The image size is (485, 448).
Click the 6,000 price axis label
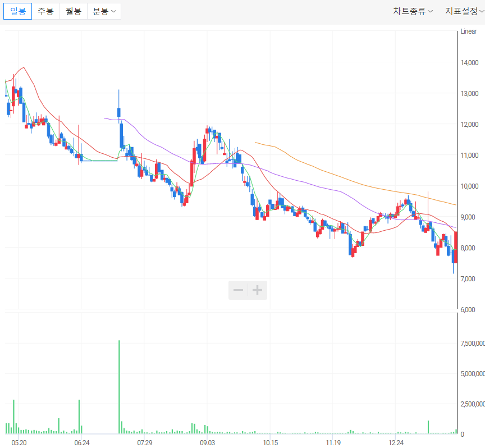point(468,309)
